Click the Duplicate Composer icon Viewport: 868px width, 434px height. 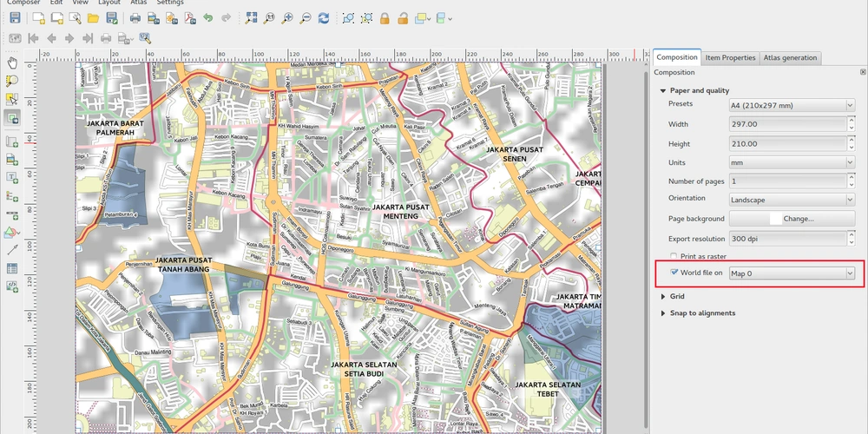click(x=57, y=18)
